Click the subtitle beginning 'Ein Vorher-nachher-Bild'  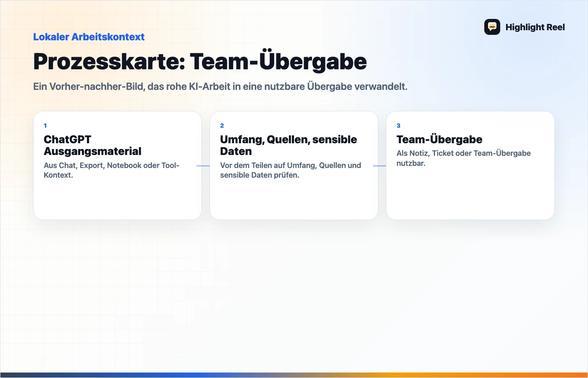[220, 87]
